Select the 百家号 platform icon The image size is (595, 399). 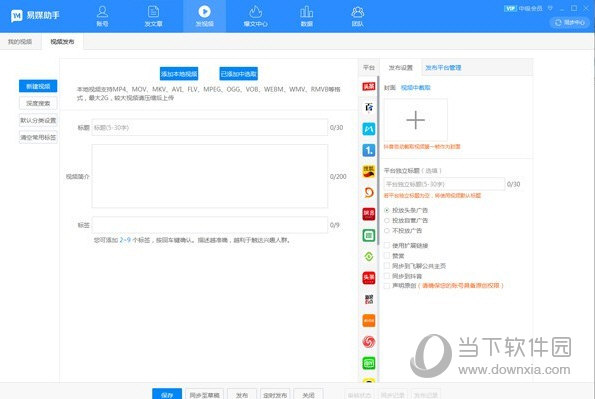coord(368,107)
